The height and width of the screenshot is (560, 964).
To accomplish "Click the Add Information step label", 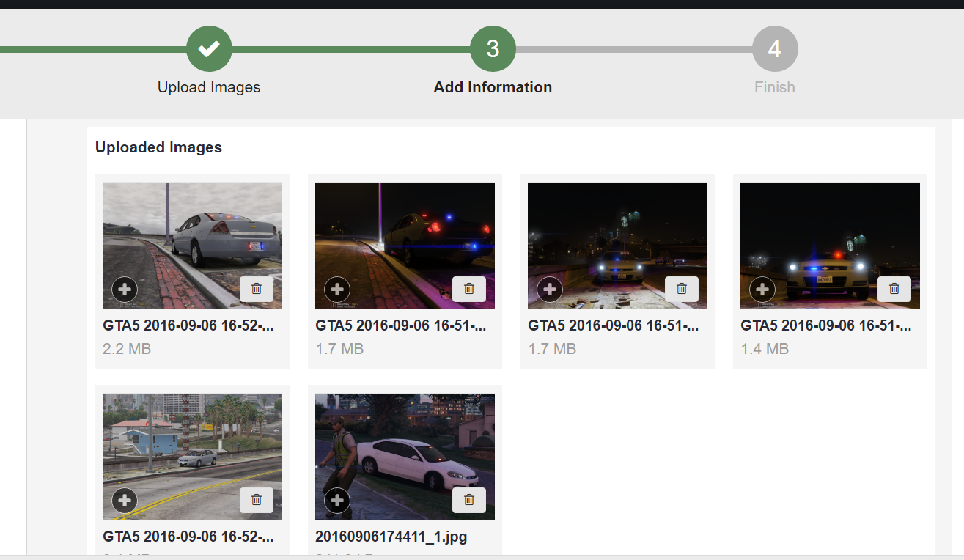I will [493, 87].
